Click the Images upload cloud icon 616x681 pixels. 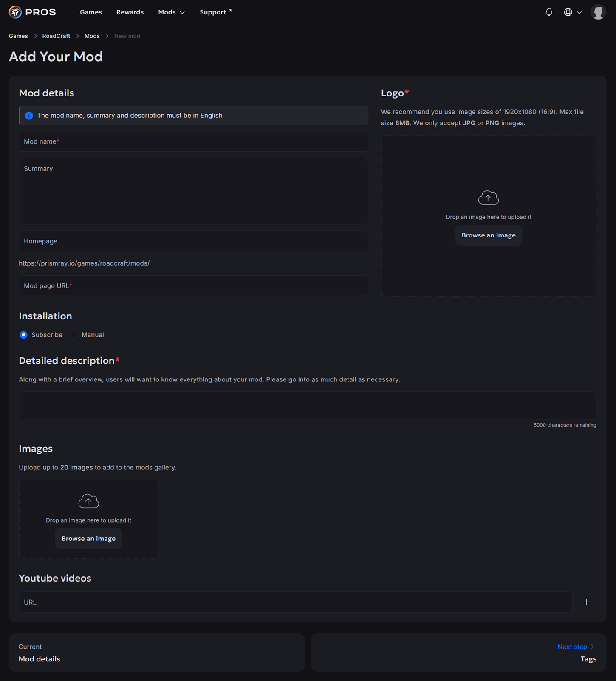88,501
